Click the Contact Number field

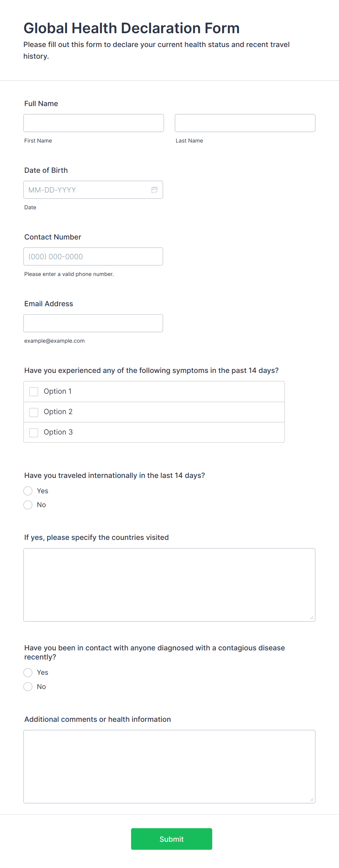[93, 257]
